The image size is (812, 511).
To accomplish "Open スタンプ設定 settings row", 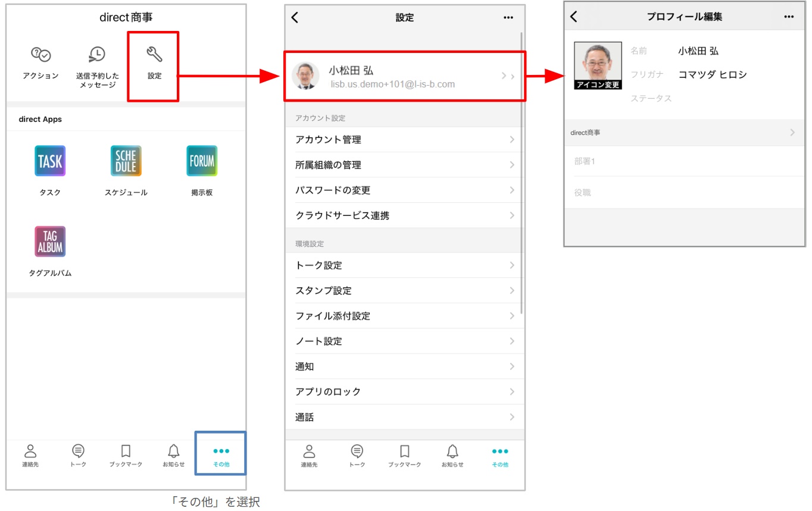I will [x=404, y=290].
